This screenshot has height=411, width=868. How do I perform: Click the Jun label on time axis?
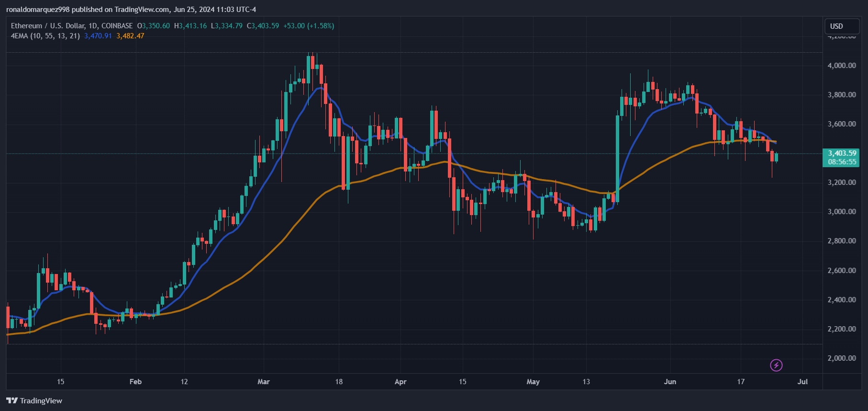coord(670,382)
